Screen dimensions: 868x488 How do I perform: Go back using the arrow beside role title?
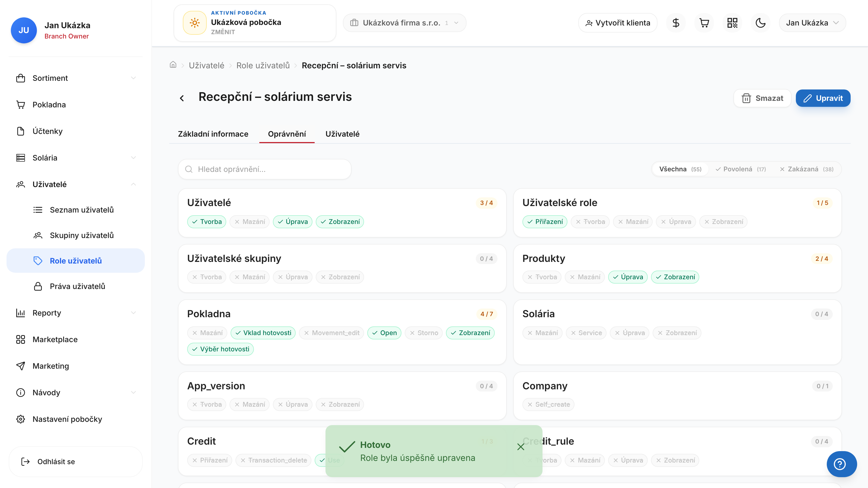pos(182,98)
